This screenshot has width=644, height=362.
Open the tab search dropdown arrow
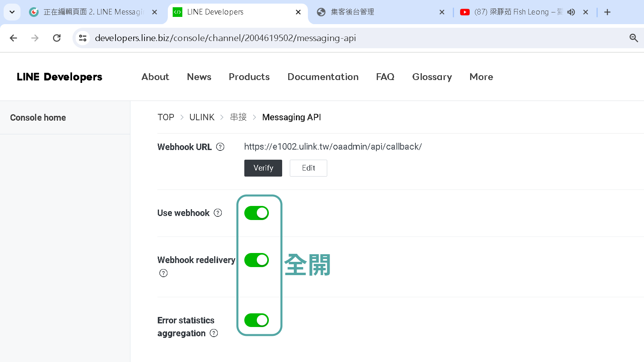tap(12, 12)
